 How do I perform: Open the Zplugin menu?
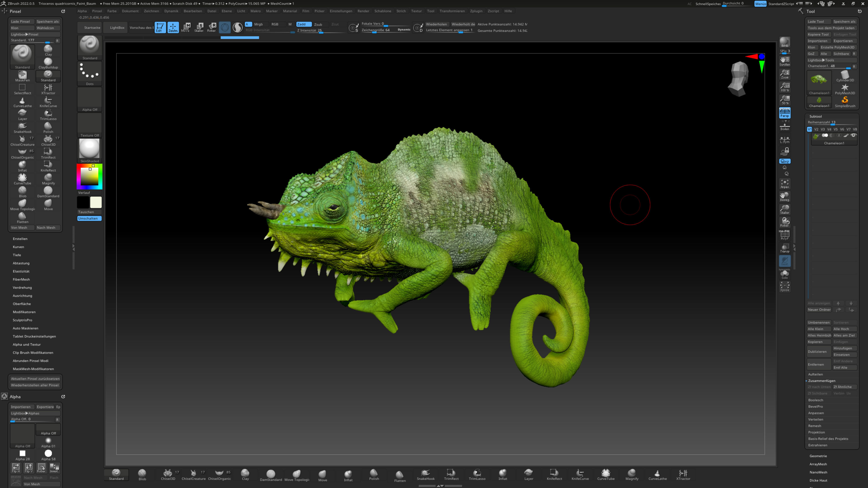click(x=476, y=11)
